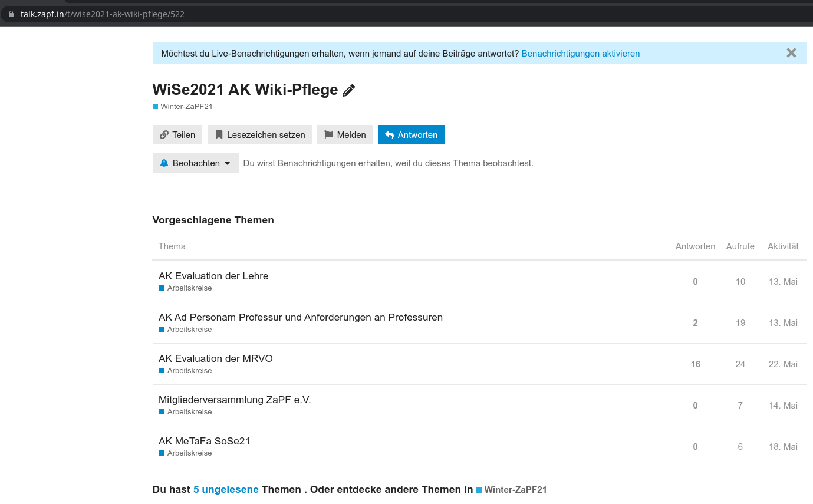Open the Beobachten notification level dropdown
The height and width of the screenshot is (504, 813).
tap(195, 163)
